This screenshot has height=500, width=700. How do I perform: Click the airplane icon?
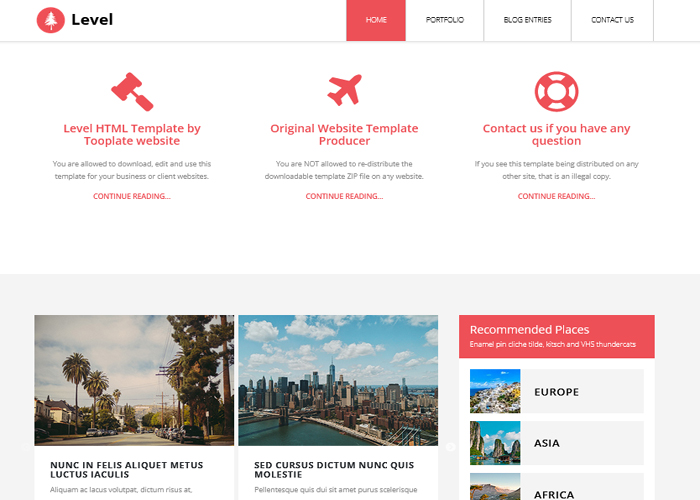(x=344, y=90)
